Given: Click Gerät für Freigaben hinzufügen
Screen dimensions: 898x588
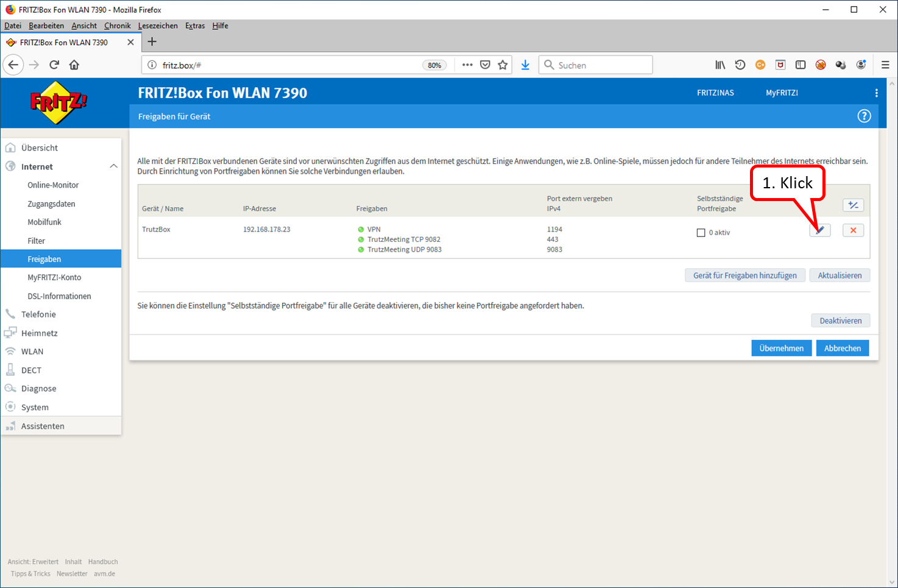Looking at the screenshot, I should pyautogui.click(x=745, y=275).
